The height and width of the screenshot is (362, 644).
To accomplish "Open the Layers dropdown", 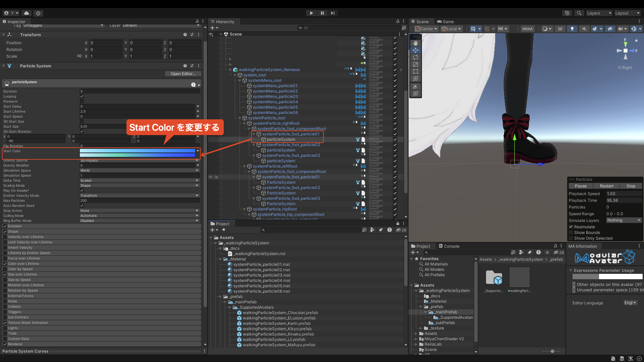I will (x=599, y=13).
